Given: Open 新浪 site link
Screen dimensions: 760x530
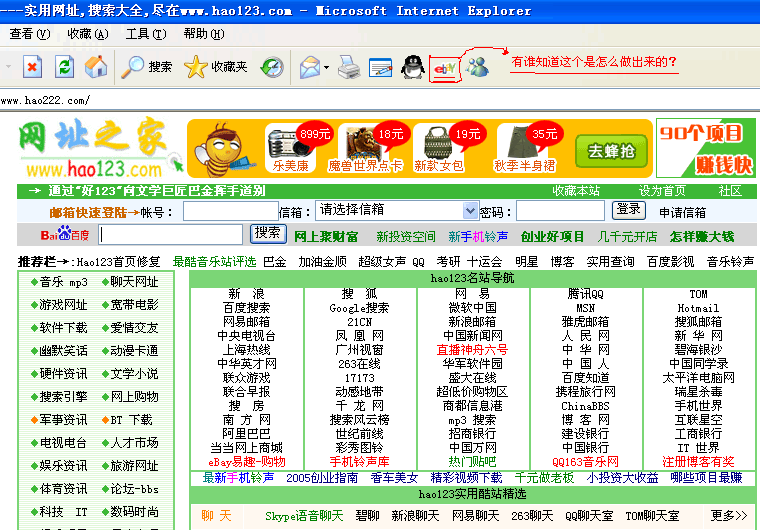Looking at the screenshot, I should click(246, 294).
